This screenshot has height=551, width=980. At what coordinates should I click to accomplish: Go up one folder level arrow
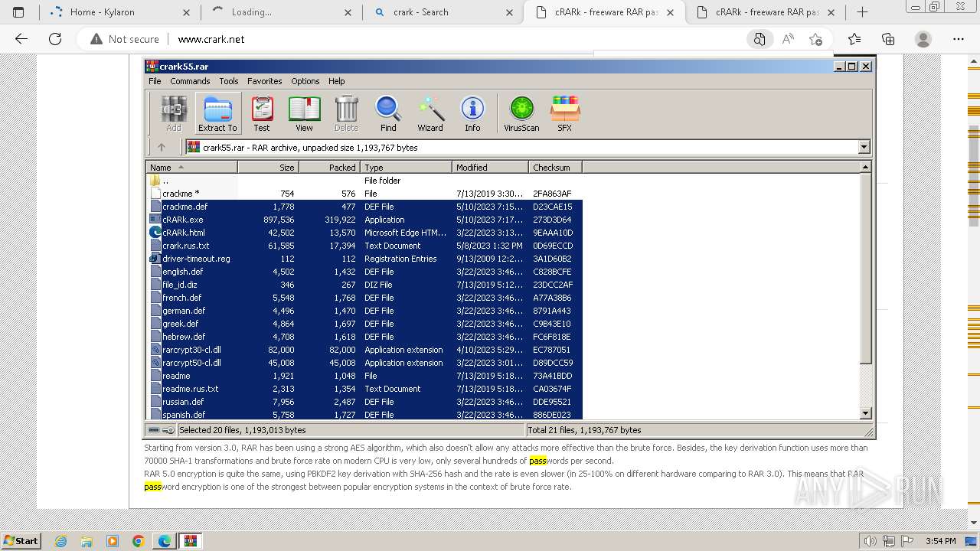pos(161,147)
